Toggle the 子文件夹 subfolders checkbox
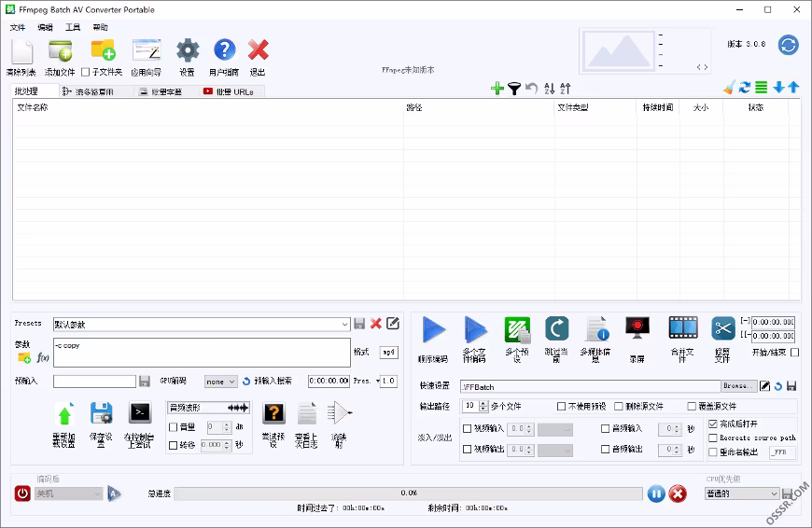The width and height of the screenshot is (812, 528). 86,72
